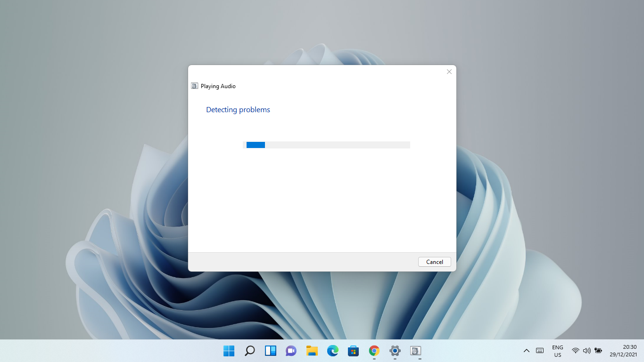Click the volume speaker tray icon
The height and width of the screenshot is (362, 644).
(x=587, y=351)
